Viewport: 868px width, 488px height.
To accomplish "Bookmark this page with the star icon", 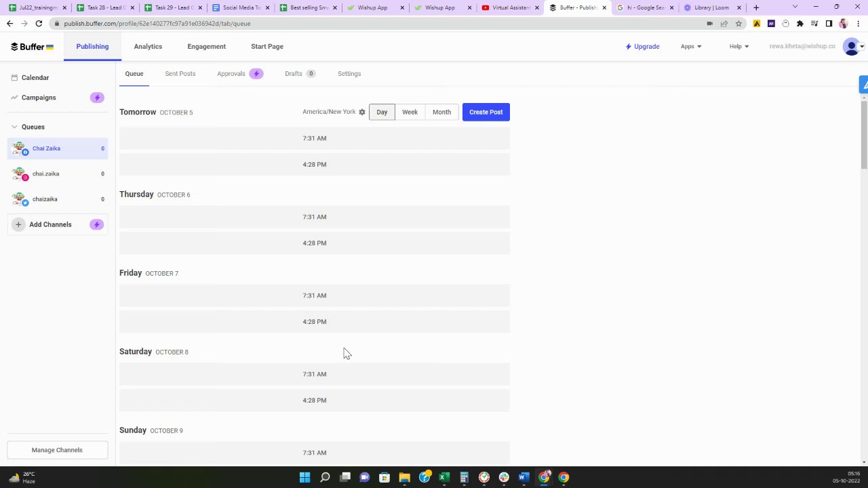I will click(738, 23).
